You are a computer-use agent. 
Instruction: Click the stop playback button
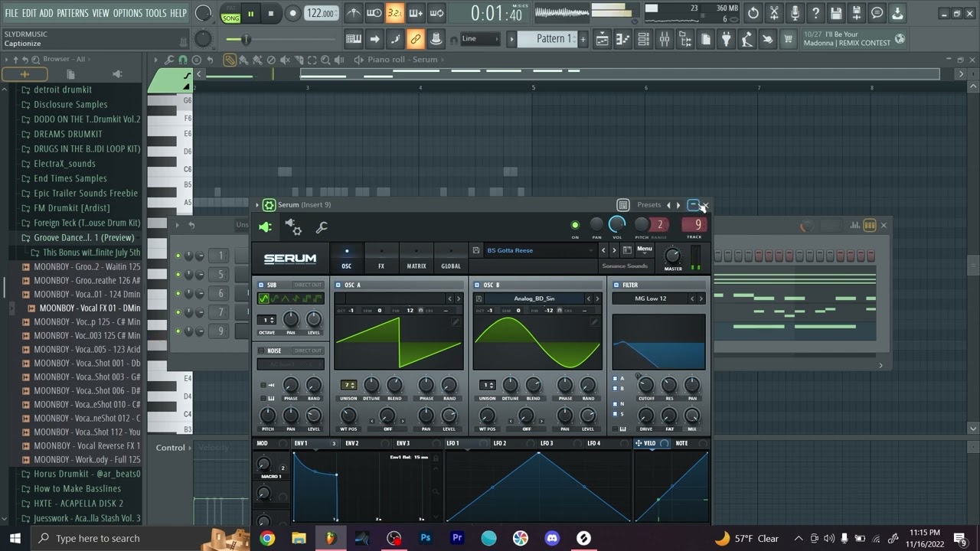click(271, 13)
